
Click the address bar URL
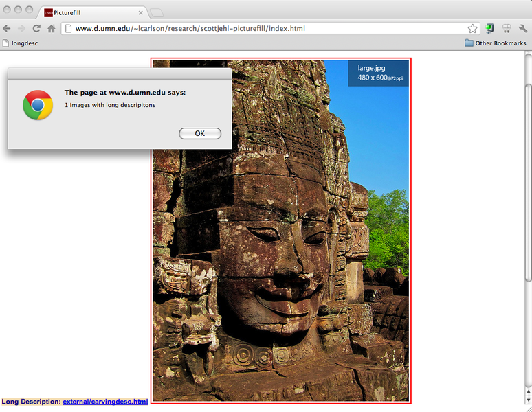pyautogui.click(x=190, y=28)
